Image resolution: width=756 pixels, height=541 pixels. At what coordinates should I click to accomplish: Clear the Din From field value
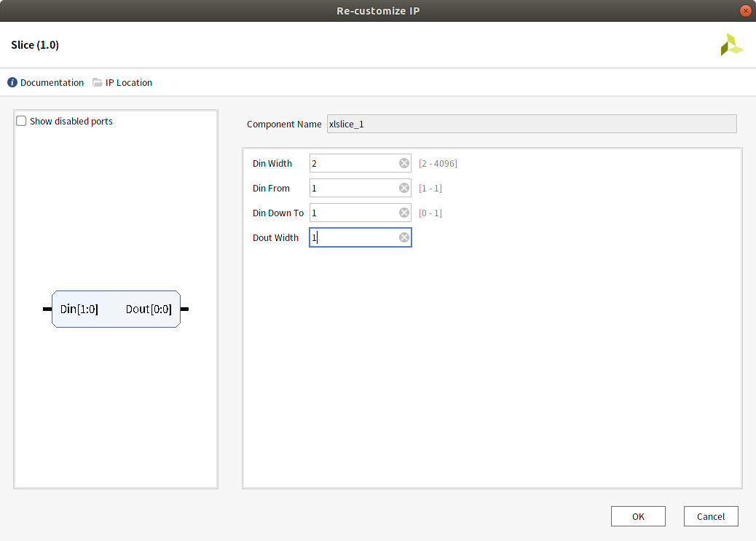pos(404,188)
